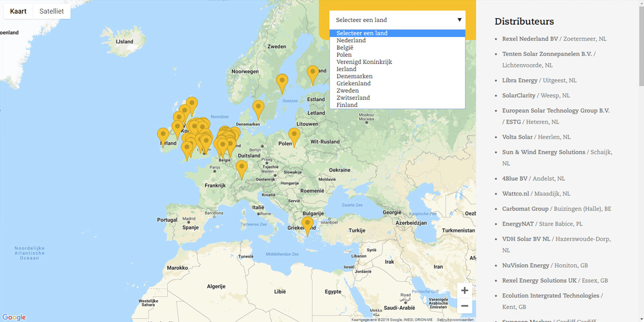Open Rexel Nederland BV distributor entry
This screenshot has height=322, width=644.
pos(530,39)
